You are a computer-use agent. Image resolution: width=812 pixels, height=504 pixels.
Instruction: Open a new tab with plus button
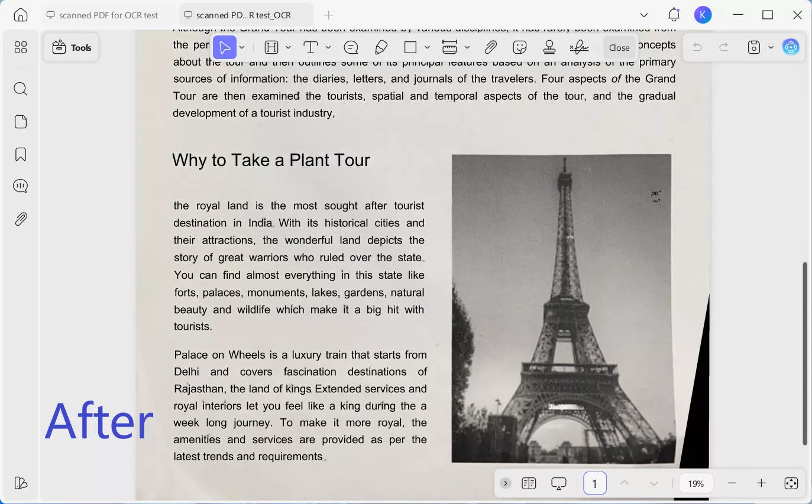(329, 15)
